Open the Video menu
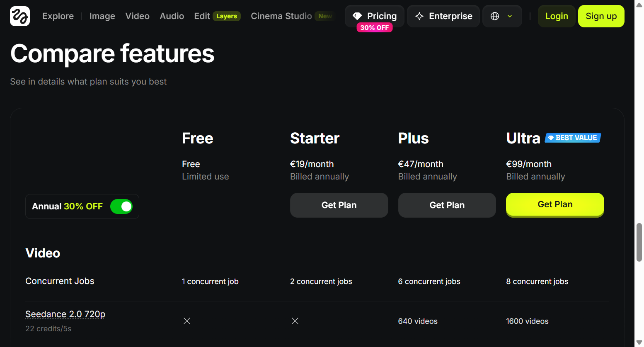Viewport: 644px width, 347px height. click(138, 16)
